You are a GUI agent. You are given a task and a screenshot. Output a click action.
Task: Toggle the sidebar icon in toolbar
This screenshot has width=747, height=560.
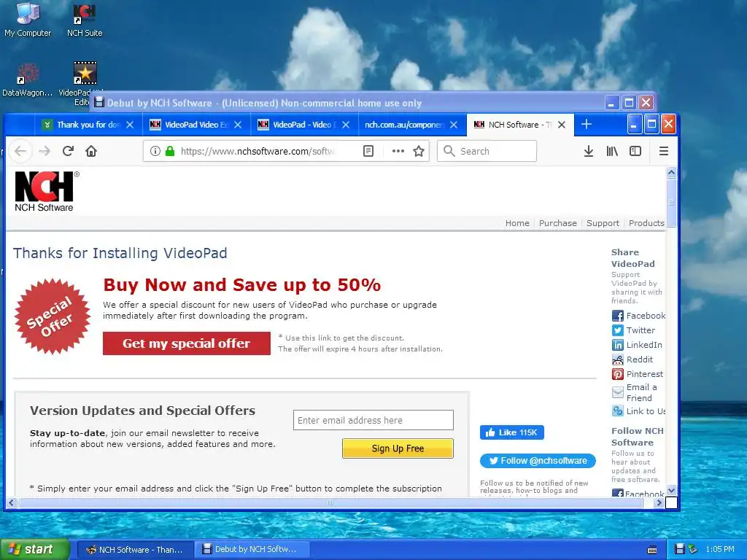635,151
